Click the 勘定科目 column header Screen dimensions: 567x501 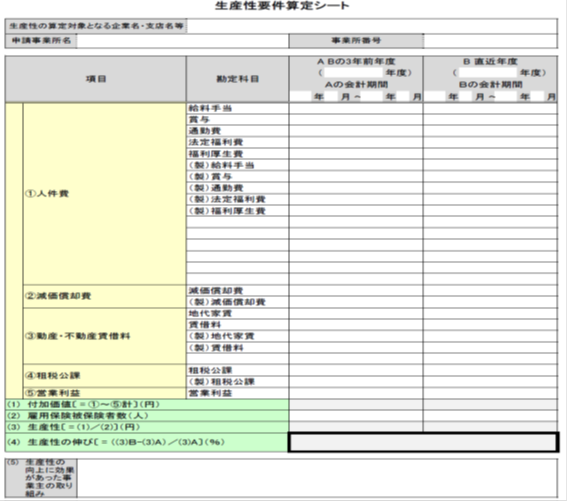(238, 79)
